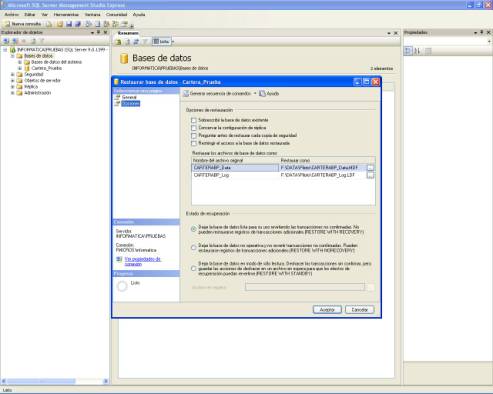Enable Sobrescribir la base de datos existente
The image size is (493, 394).
(x=194, y=120)
